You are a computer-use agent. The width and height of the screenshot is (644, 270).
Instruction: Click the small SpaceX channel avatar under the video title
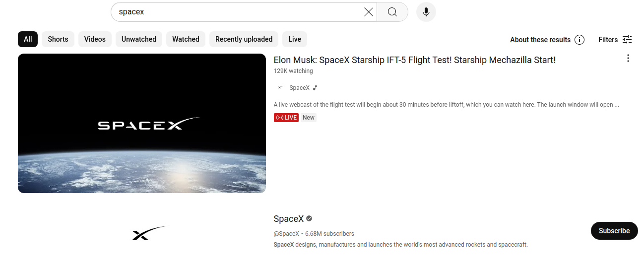(x=280, y=88)
